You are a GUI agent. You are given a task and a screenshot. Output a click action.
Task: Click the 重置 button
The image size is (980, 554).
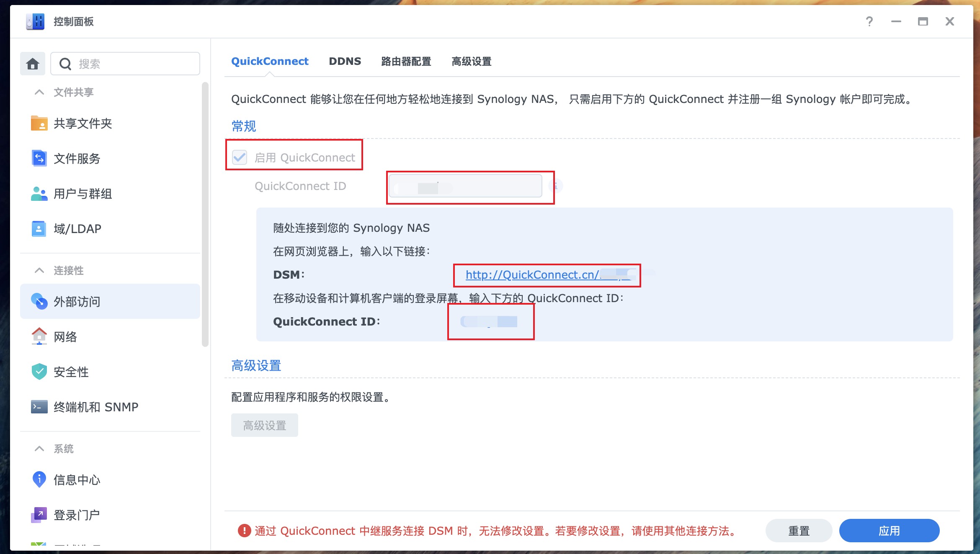click(799, 531)
